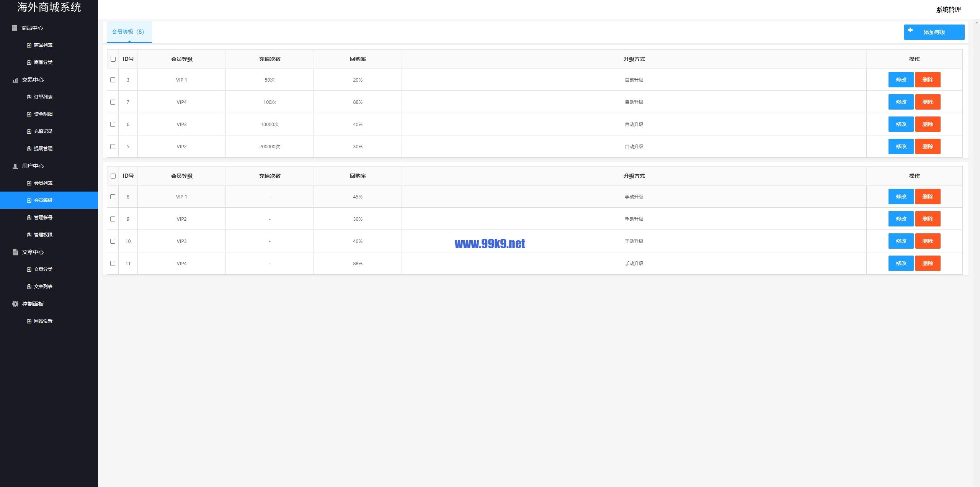Collapse the 文章中心 menu group
980x487 pixels.
coord(49,252)
